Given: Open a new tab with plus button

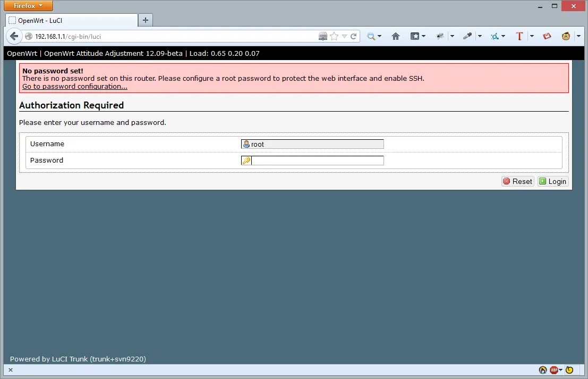Looking at the screenshot, I should 146,20.
